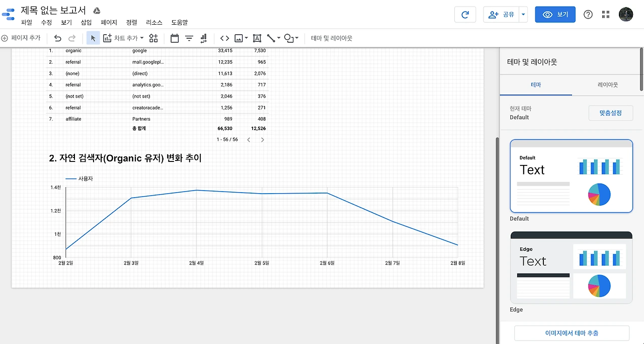Open the 페이지 menu
The height and width of the screenshot is (344, 644).
(109, 23)
